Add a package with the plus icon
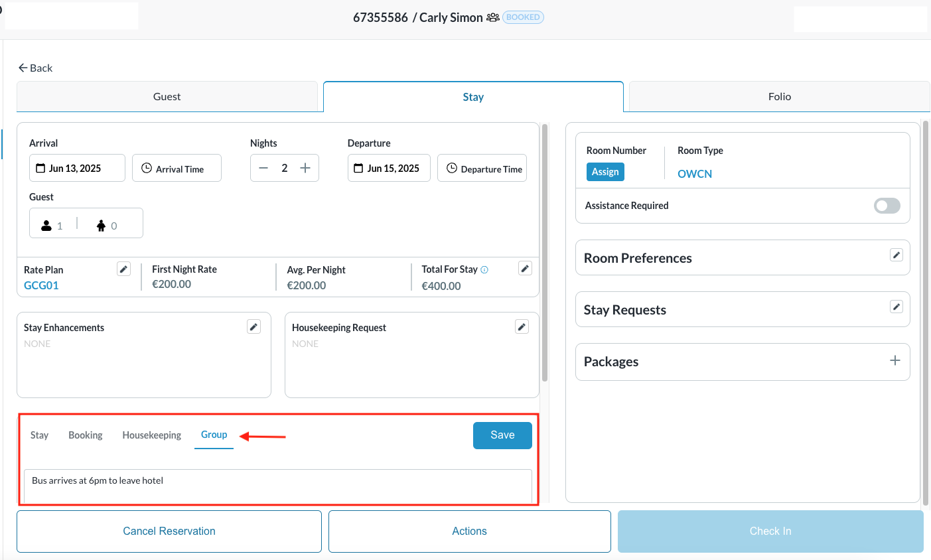Image resolution: width=931 pixels, height=560 pixels. 895,360
